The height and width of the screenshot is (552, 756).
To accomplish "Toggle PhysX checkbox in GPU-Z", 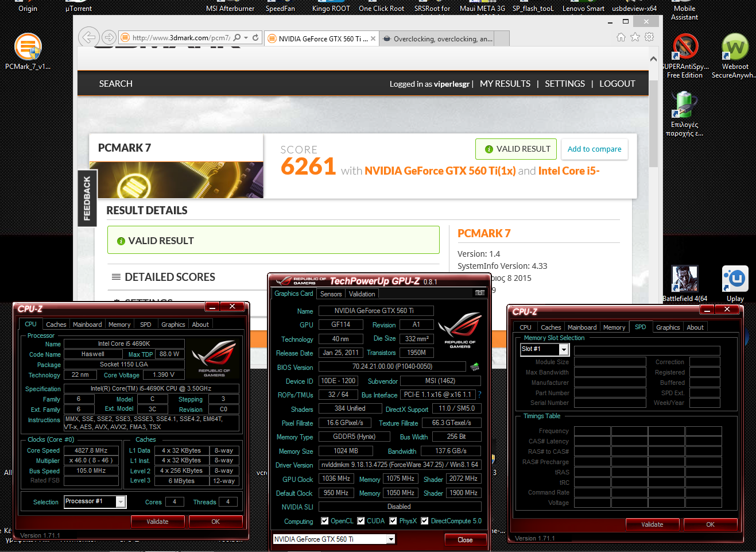I will tap(393, 521).
